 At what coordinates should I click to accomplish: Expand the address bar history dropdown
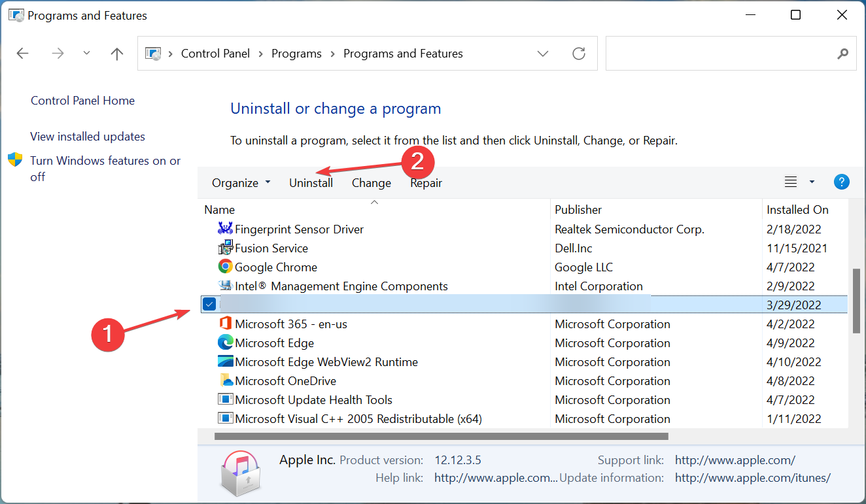[x=543, y=54]
